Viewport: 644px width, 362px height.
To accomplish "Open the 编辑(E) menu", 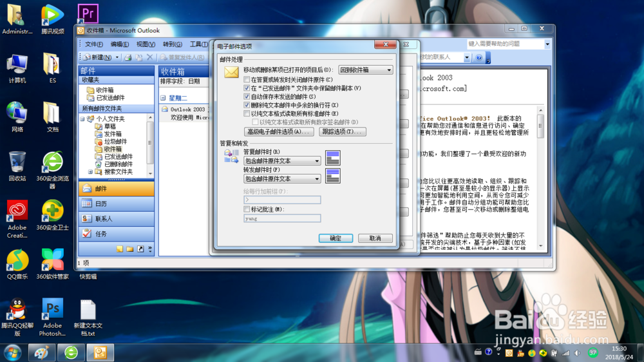I will click(x=120, y=44).
